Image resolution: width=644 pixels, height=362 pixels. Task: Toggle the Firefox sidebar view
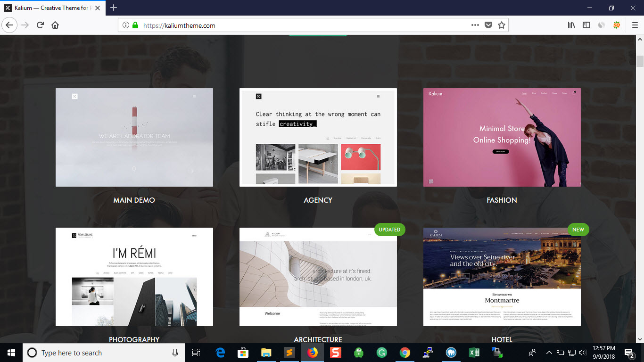[586, 25]
